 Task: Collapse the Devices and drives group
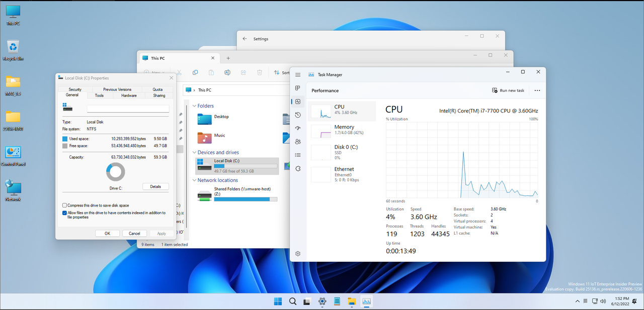pyautogui.click(x=194, y=152)
